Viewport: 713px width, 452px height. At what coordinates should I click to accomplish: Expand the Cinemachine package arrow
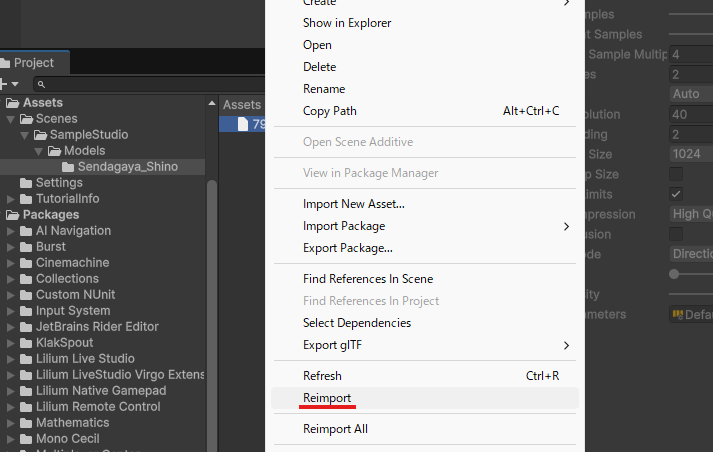coord(10,263)
